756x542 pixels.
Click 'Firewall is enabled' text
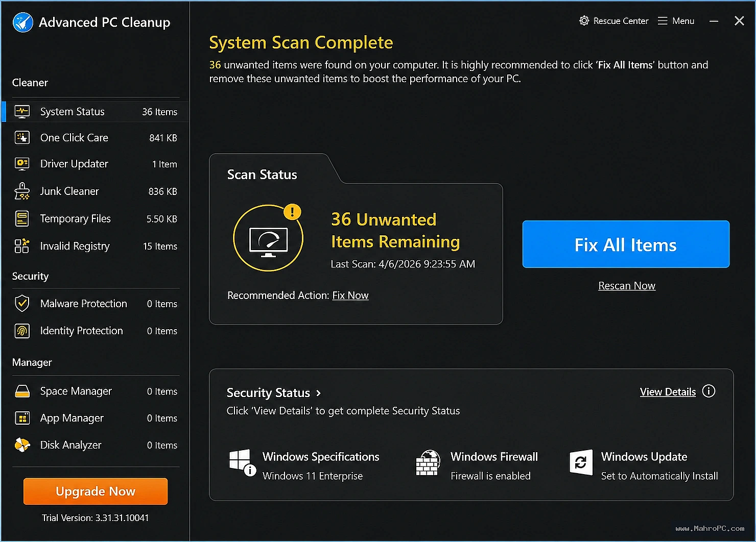tap(490, 476)
